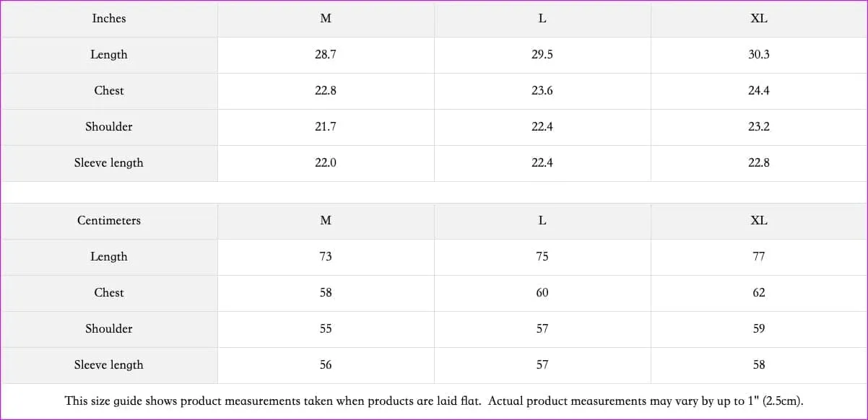Click the 22.8 sleeve length XL value
The height and width of the screenshot is (420, 868).
point(758,163)
